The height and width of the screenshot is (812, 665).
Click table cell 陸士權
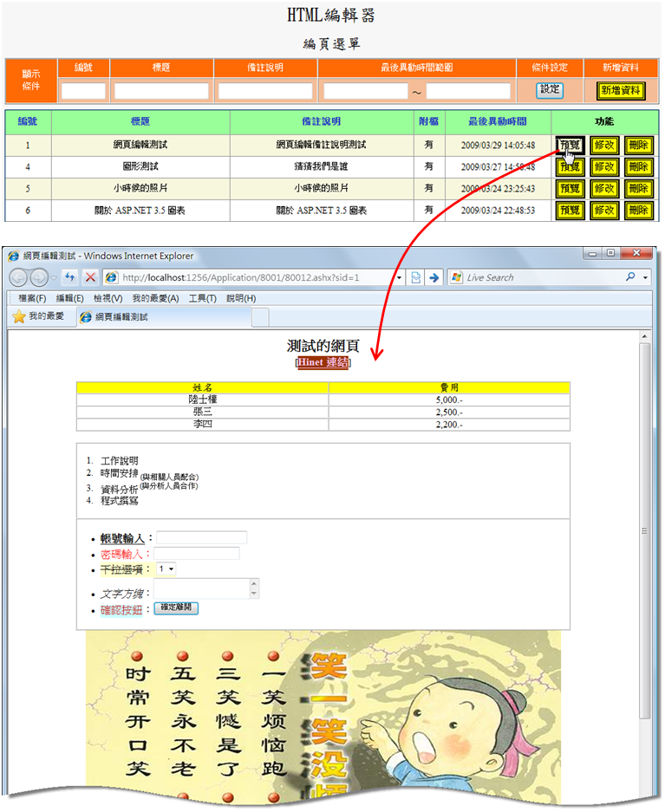click(203, 400)
